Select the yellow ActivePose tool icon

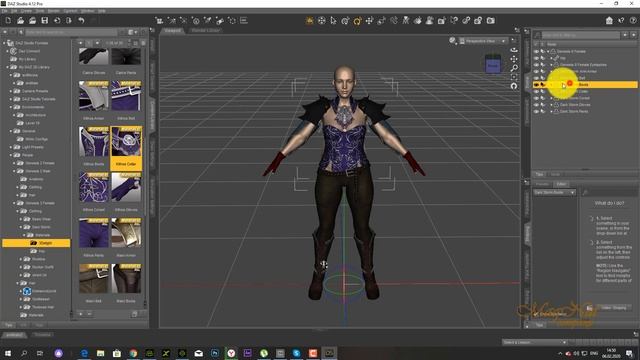[x=309, y=20]
